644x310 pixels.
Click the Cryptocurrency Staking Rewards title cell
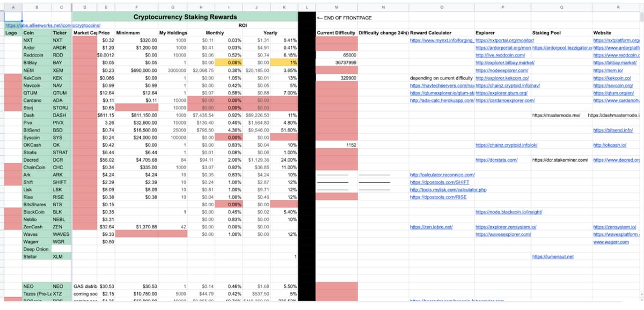pyautogui.click(x=185, y=18)
